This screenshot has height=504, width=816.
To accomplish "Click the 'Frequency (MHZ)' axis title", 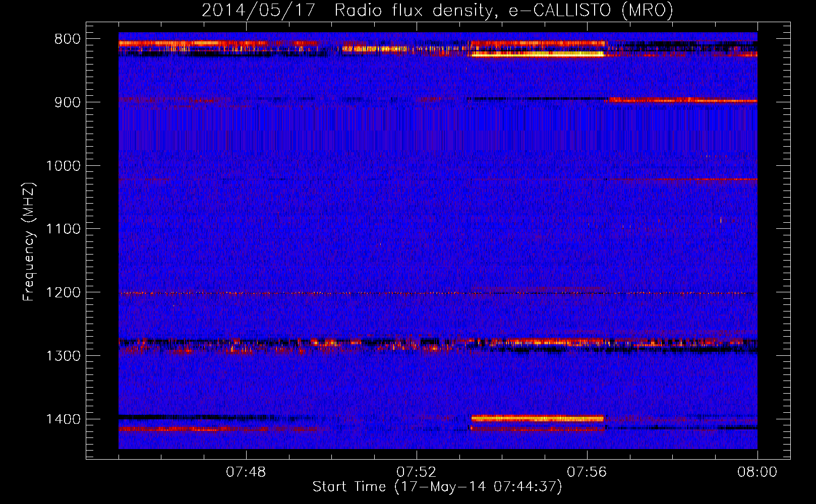I will pos(29,242).
